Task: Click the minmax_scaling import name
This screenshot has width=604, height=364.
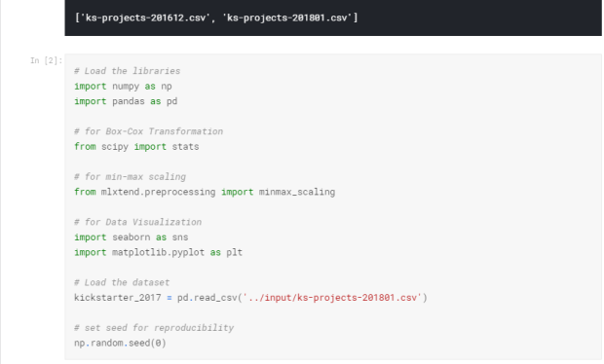Action: click(296, 192)
